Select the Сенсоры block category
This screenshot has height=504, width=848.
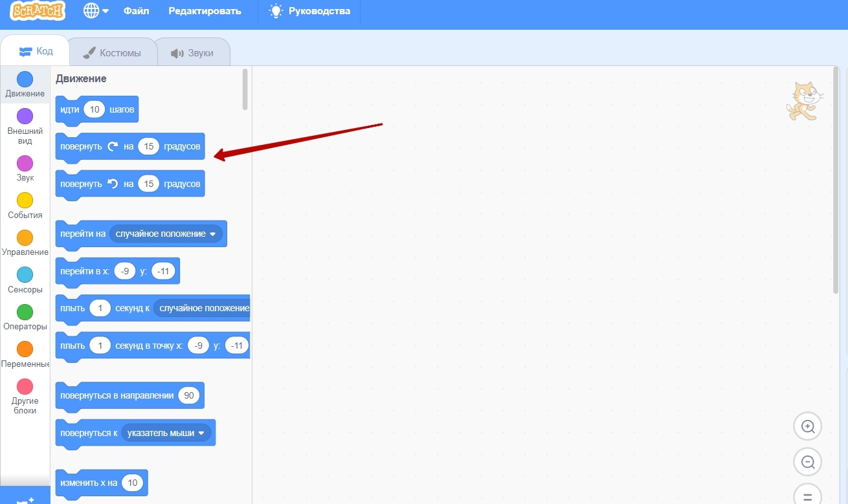tap(25, 280)
